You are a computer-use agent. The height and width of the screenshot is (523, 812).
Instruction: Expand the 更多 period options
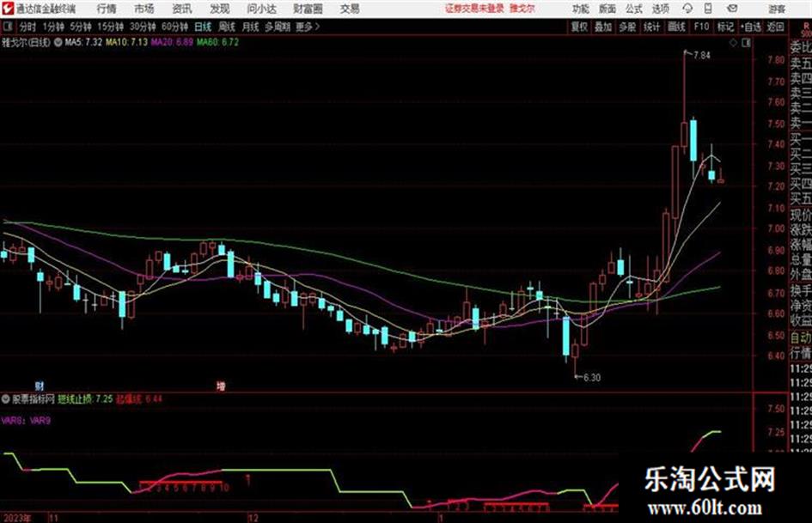click(x=308, y=27)
